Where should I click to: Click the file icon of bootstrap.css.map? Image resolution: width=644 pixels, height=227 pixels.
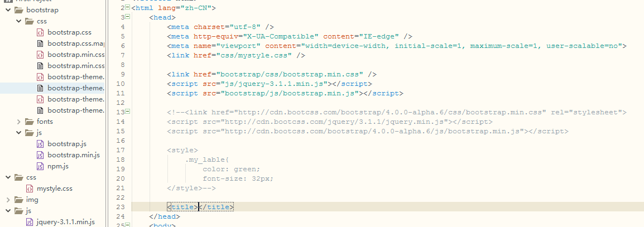tap(40, 44)
